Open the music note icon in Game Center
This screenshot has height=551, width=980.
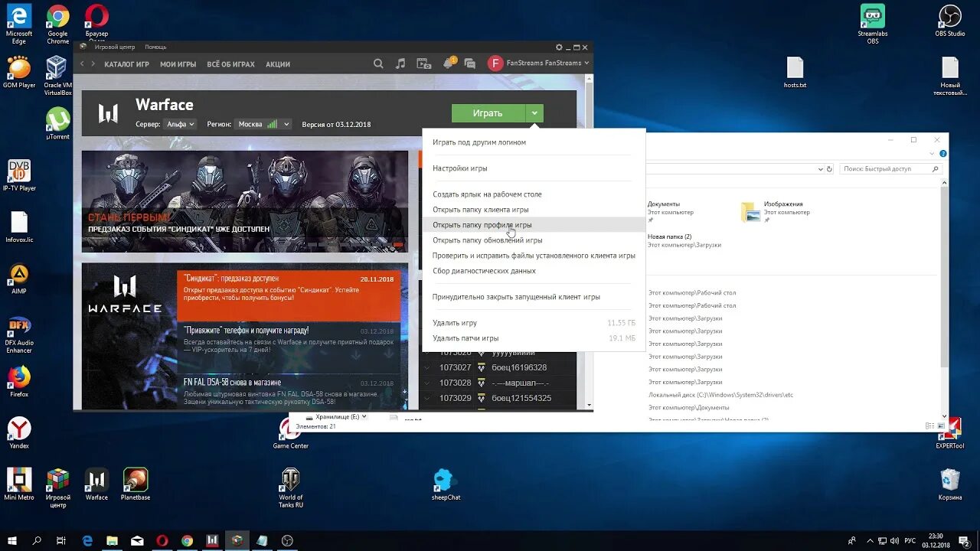tap(400, 64)
